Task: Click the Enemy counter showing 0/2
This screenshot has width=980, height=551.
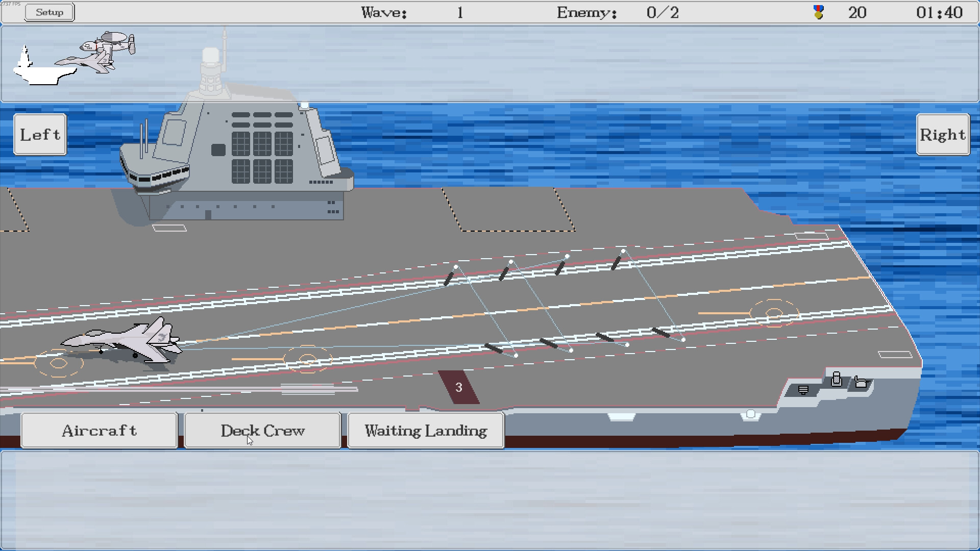Action: click(x=661, y=12)
